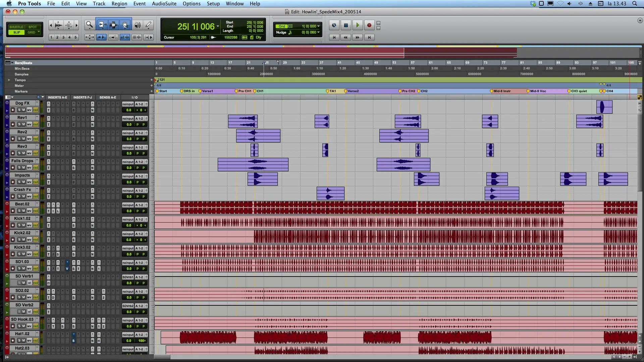Image resolution: width=644 pixels, height=362 pixels.
Task: Solo the Kick1.02 track
Action: tap(19, 225)
